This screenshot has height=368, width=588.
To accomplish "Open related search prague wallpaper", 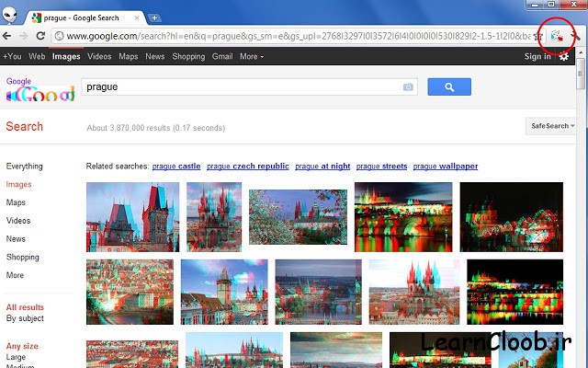I will 446,167.
